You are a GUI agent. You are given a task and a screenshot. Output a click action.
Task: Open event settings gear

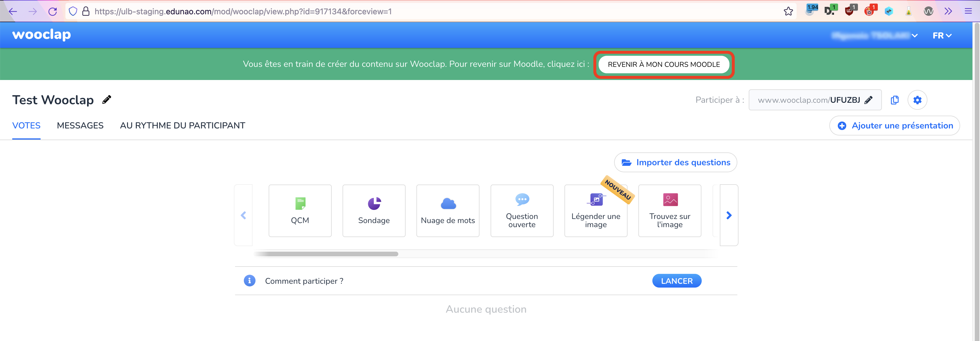[x=917, y=100]
